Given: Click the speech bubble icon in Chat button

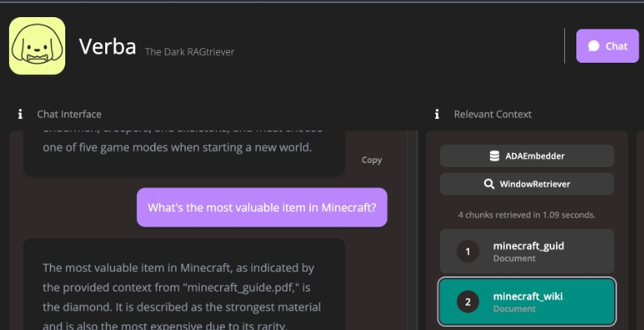Looking at the screenshot, I should 594,46.
